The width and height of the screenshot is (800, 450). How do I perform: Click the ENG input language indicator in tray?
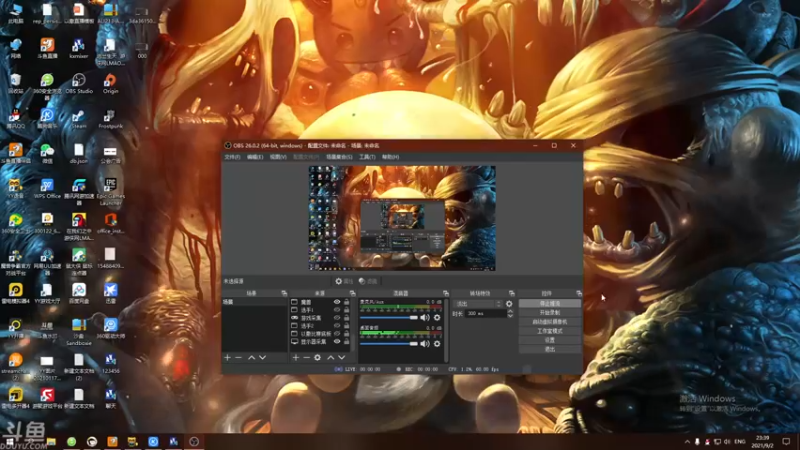tap(740, 442)
